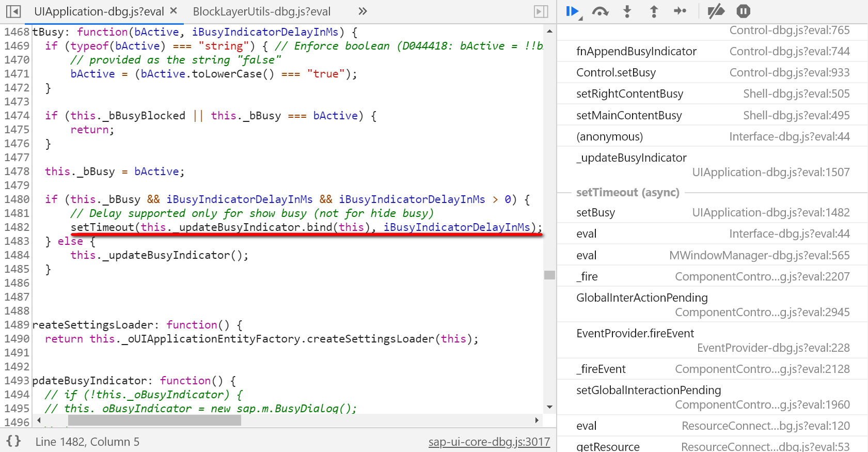Image resolution: width=868 pixels, height=452 pixels.
Task: Select the (anonymous) call frame
Action: click(x=713, y=136)
